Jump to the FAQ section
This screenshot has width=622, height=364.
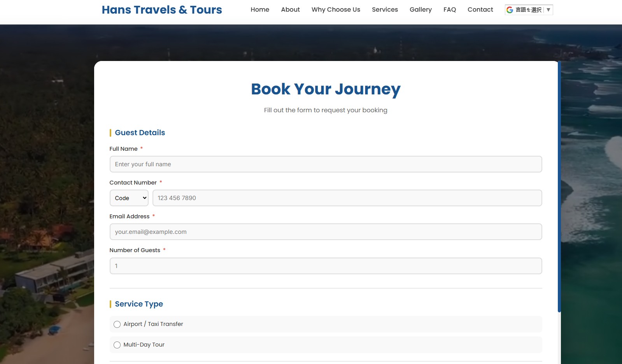coord(450,10)
